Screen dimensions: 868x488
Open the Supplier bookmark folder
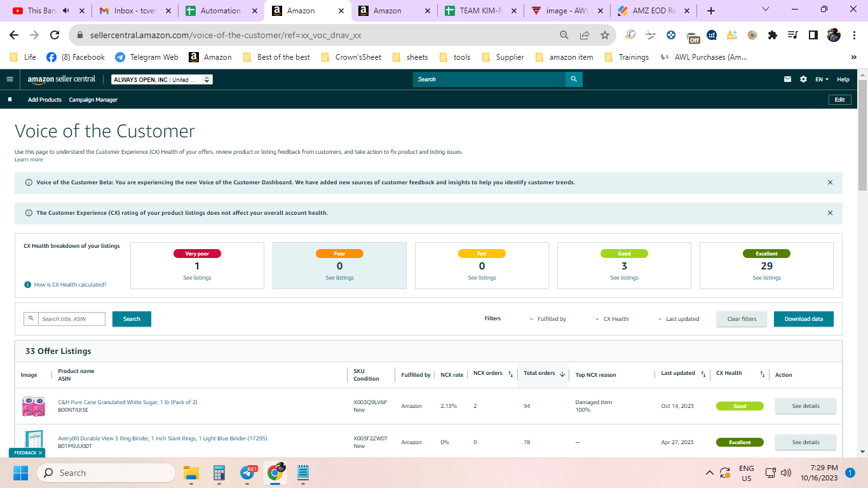[x=503, y=57]
